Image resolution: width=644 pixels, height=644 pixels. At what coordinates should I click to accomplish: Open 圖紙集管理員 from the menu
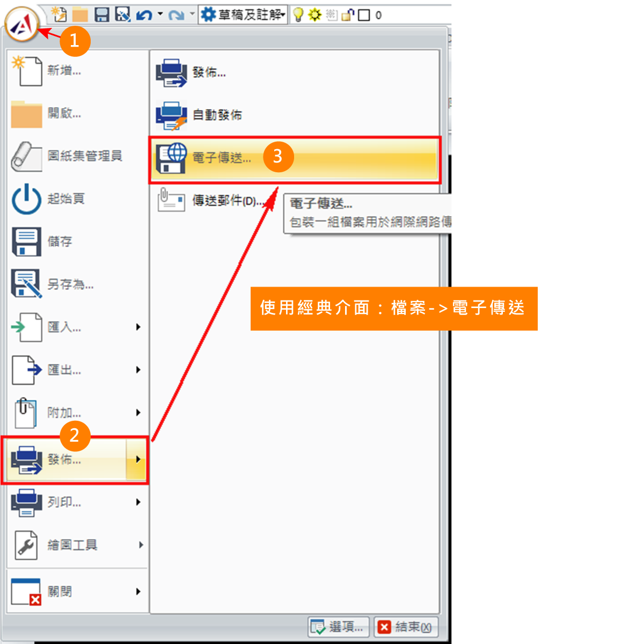pyautogui.click(x=77, y=156)
